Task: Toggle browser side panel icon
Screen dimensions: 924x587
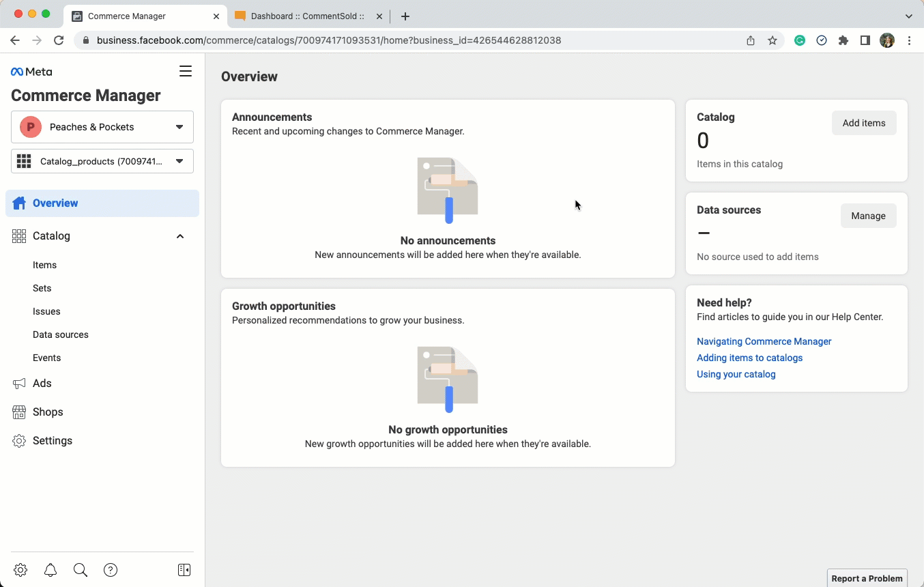Action: pyautogui.click(x=865, y=40)
